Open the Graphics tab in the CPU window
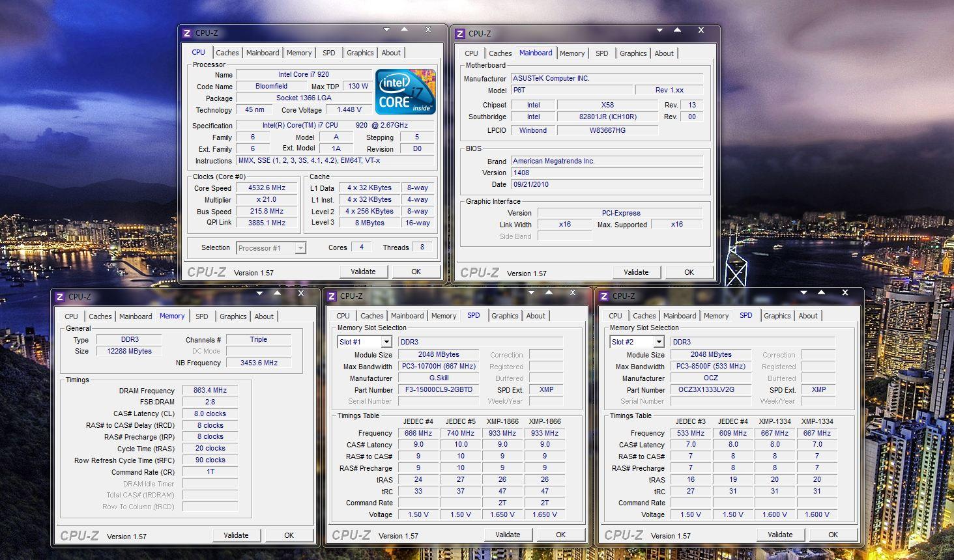 click(x=360, y=53)
